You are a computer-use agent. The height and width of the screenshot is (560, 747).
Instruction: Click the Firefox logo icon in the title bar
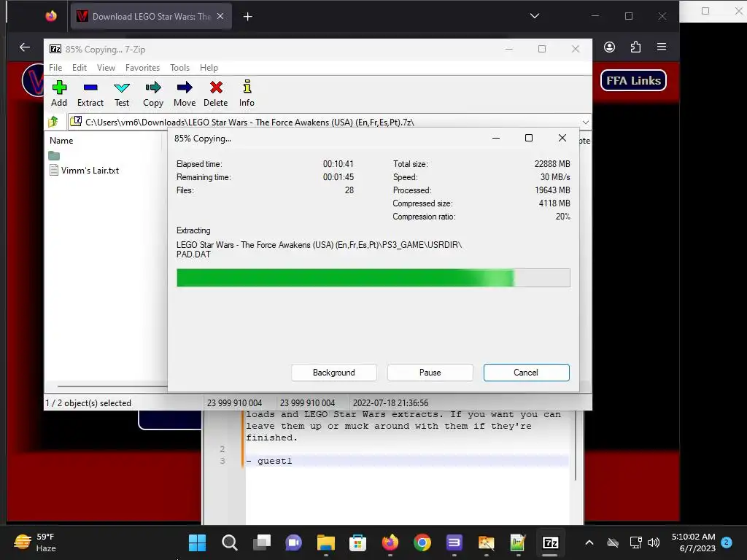[51, 16]
